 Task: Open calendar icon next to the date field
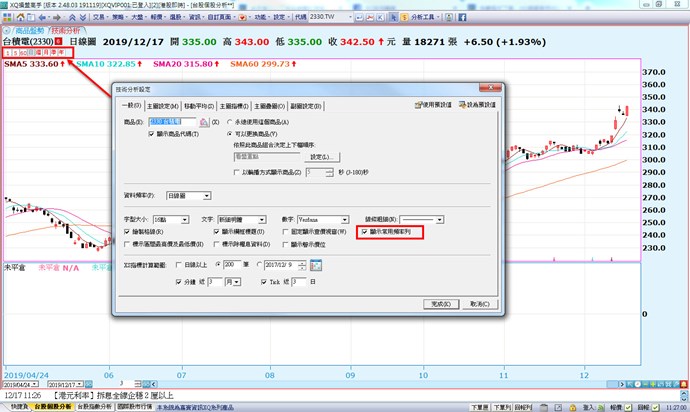[x=316, y=264]
